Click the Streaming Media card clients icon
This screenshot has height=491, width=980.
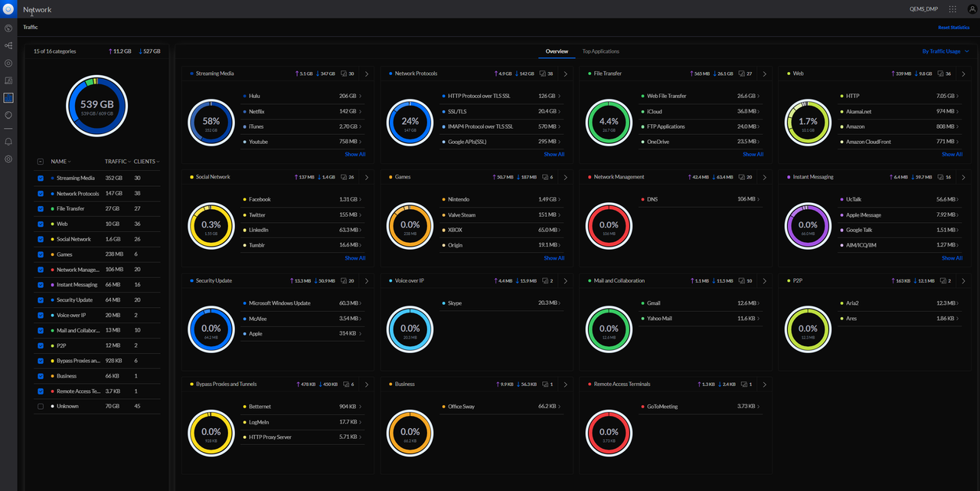click(x=344, y=74)
